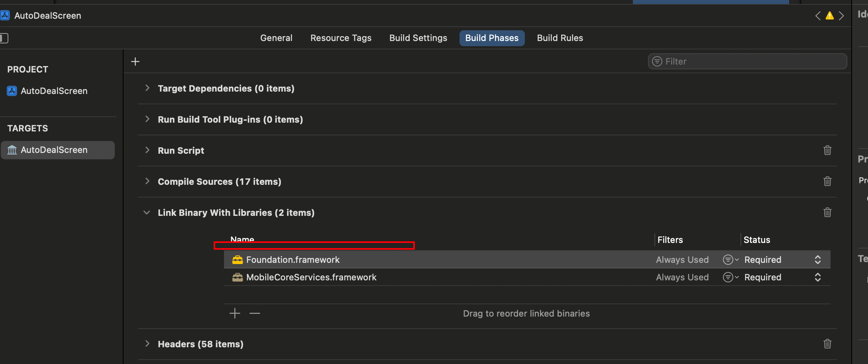
Task: Click the AutoDealScreen project icon under PROJECT
Action: click(12, 91)
